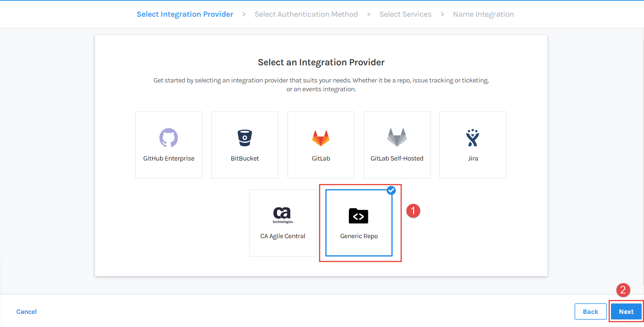Click the Back button
644x327 pixels.
pyautogui.click(x=591, y=311)
